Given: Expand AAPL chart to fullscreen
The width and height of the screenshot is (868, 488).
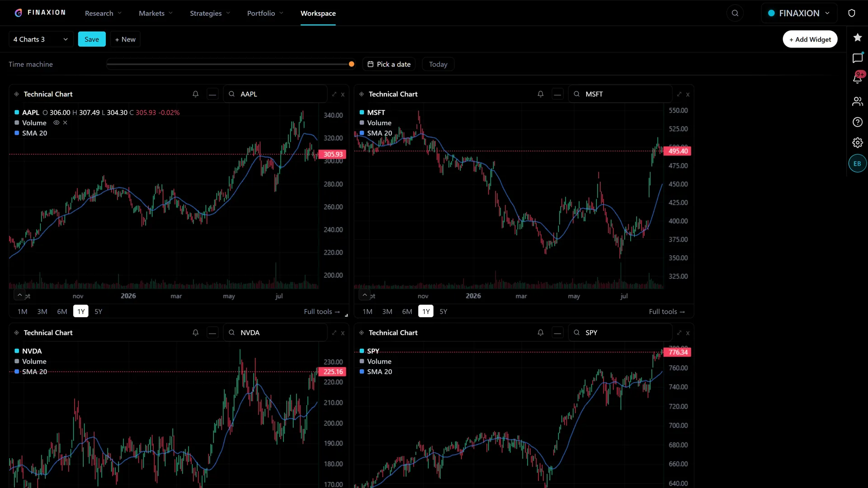Looking at the screenshot, I should [334, 94].
